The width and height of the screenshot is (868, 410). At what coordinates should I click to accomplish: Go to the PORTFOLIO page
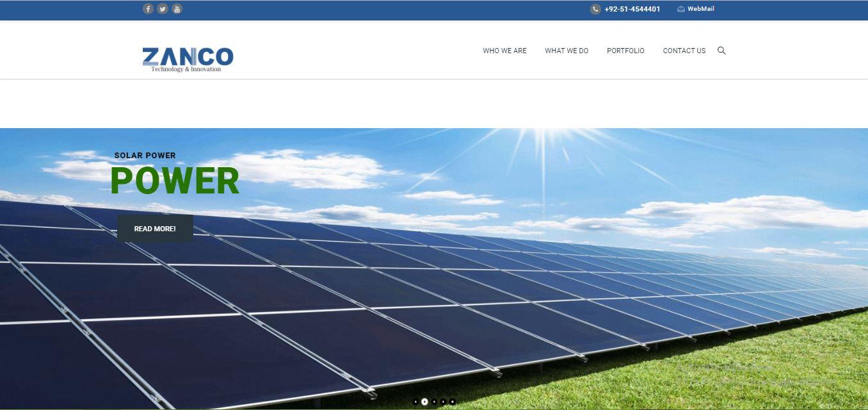[625, 51]
